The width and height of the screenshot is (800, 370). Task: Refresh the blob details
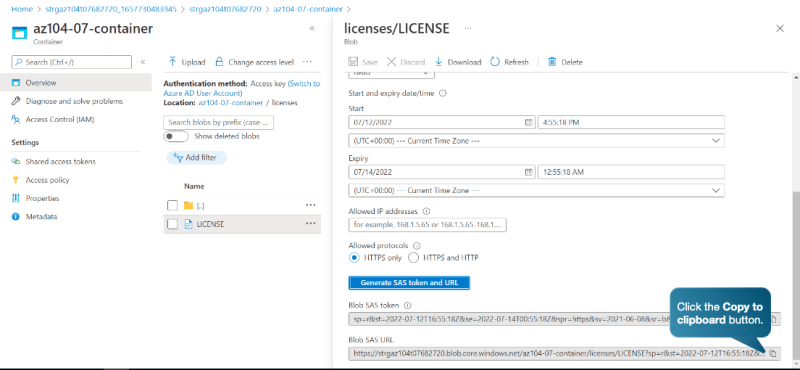tap(509, 62)
